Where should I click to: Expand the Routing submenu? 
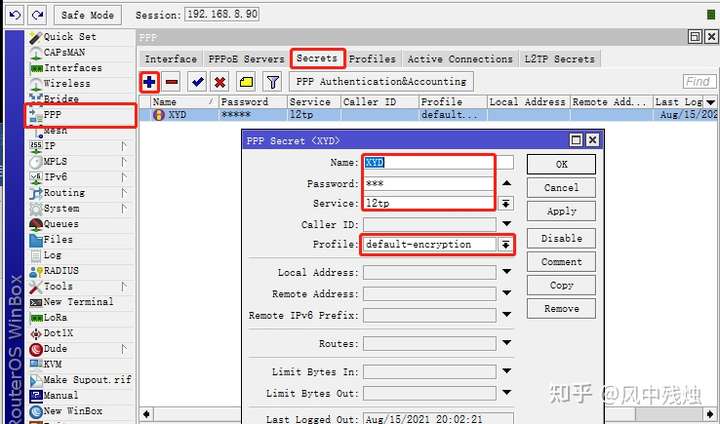tap(124, 192)
